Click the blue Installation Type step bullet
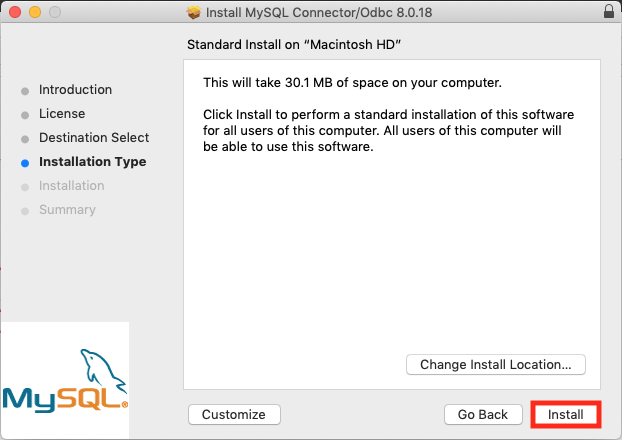The width and height of the screenshot is (622, 440). [x=25, y=163]
